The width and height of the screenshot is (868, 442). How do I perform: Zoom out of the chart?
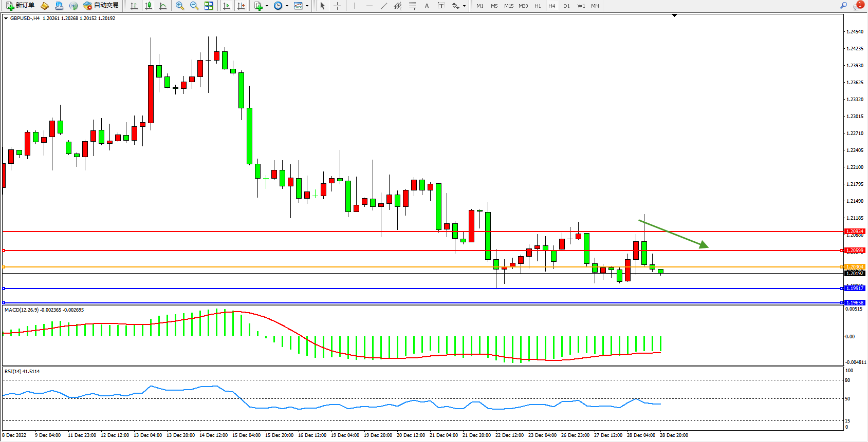pos(194,6)
